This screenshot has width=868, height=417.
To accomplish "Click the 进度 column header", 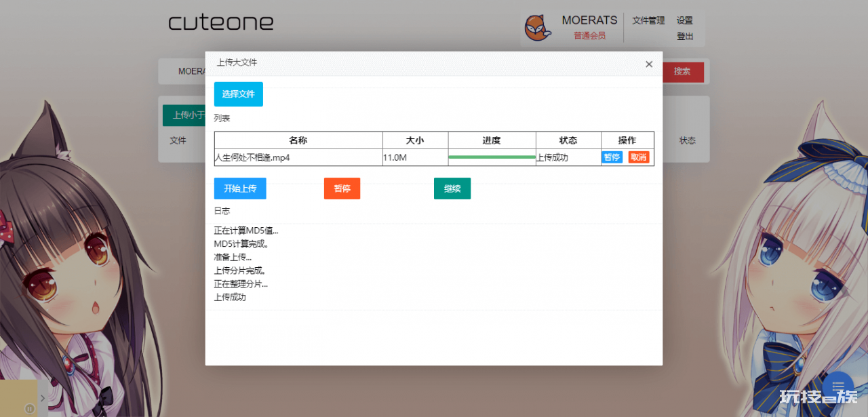I will point(492,140).
